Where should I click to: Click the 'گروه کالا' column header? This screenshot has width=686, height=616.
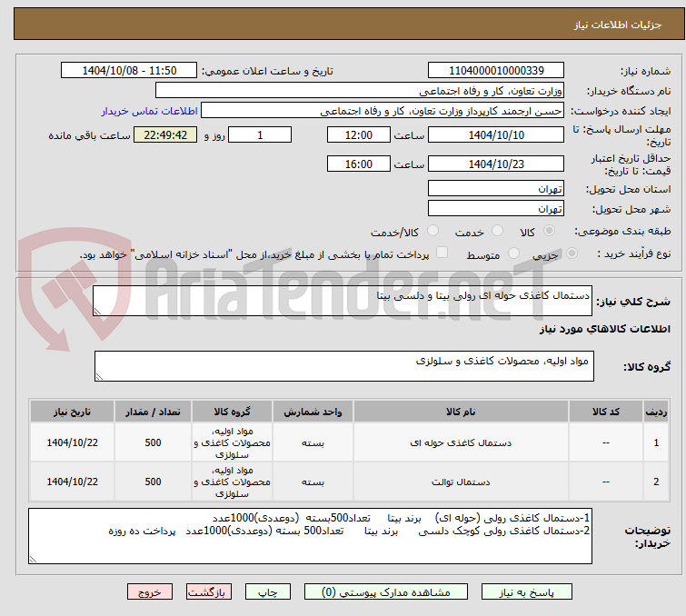(232, 412)
